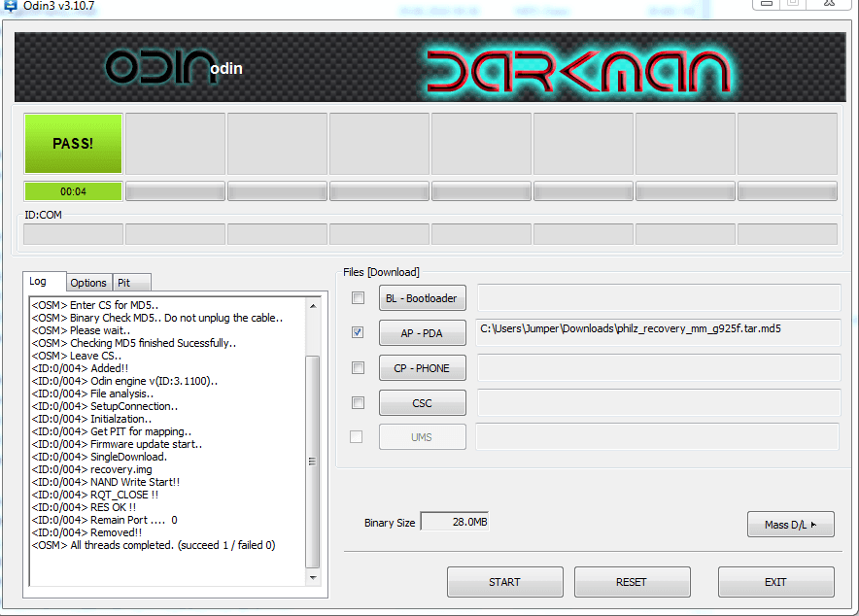Screen dimensions: 859x616
Task: Click the AP file path field
Action: 658,332
